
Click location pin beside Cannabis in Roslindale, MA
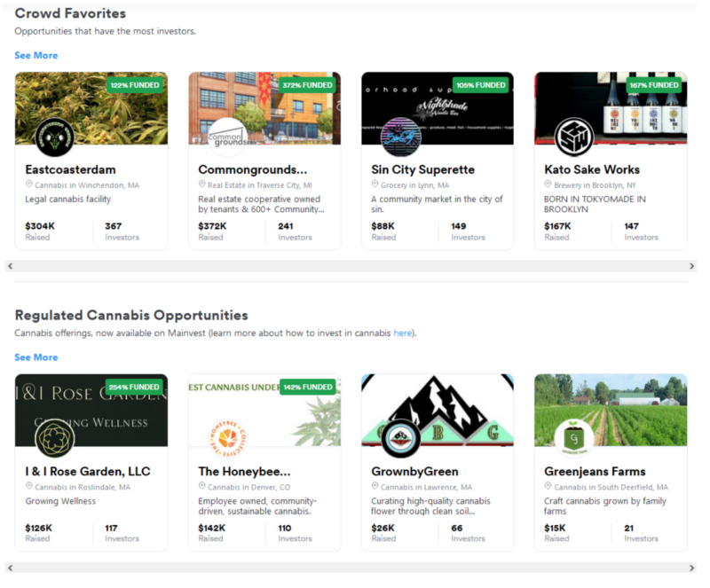click(x=29, y=486)
